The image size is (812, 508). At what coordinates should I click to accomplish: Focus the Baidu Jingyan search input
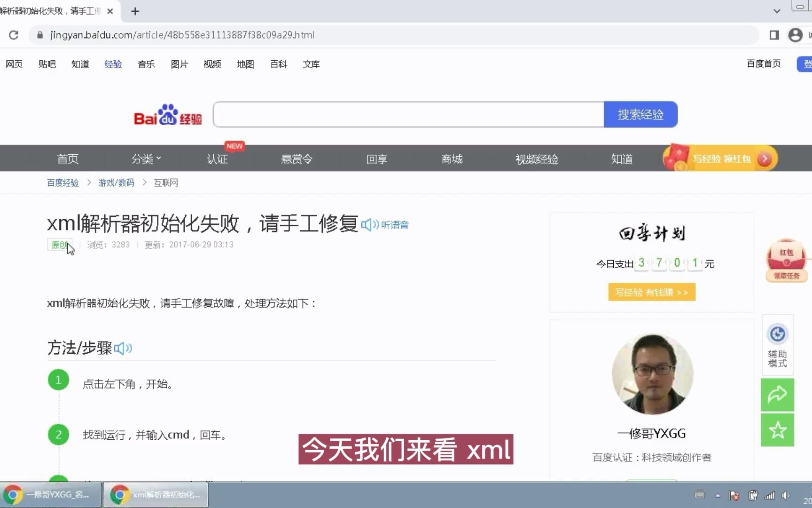408,114
